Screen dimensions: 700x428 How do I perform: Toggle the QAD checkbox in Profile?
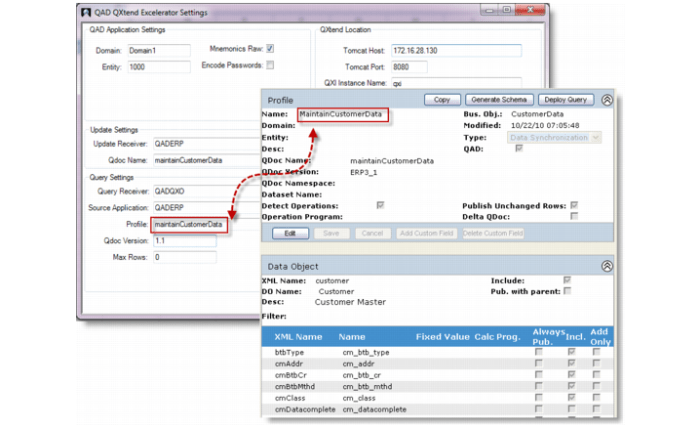coord(519,148)
